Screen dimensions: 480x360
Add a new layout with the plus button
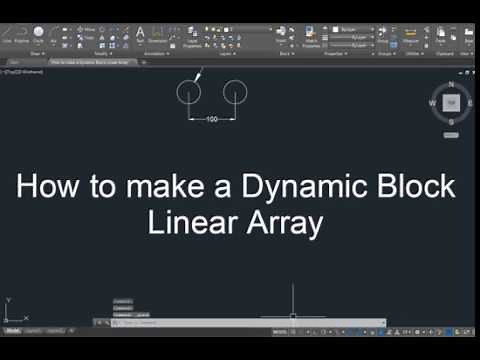71,331
